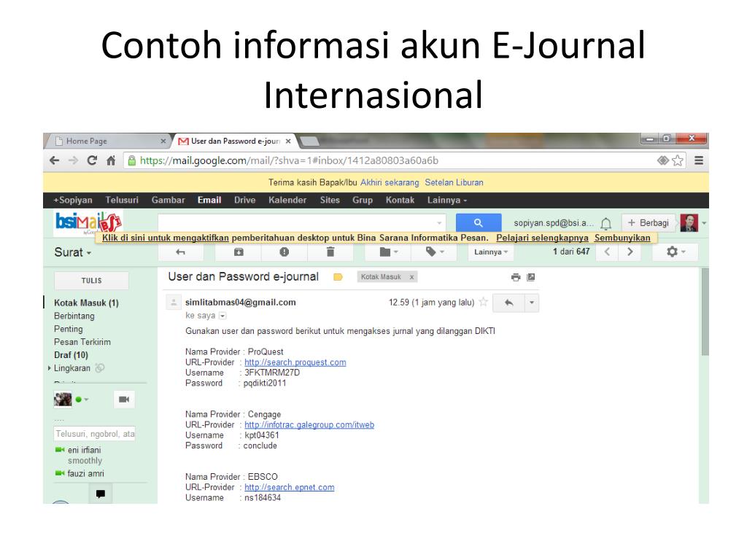Open the Chrome menu hamburger icon
Viewport: 747px width, 560px height.
click(699, 160)
